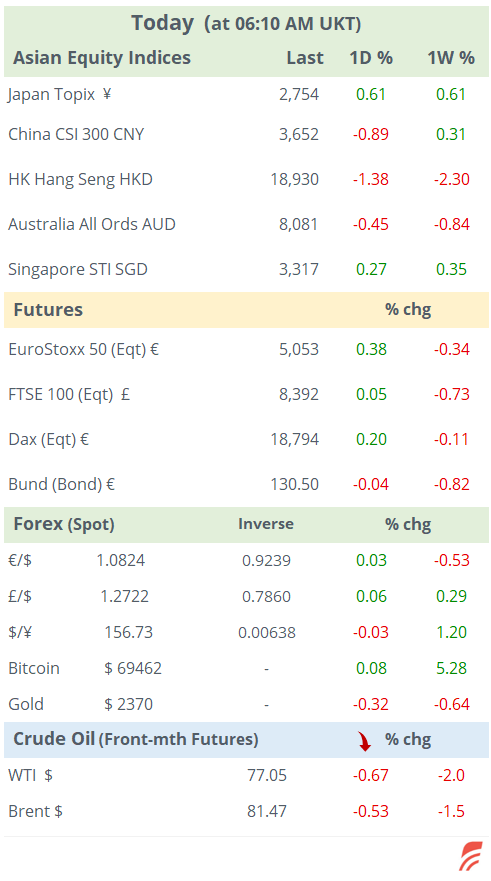Click the 'Futures' section header
Screen dimensions: 491x881
click(x=48, y=310)
